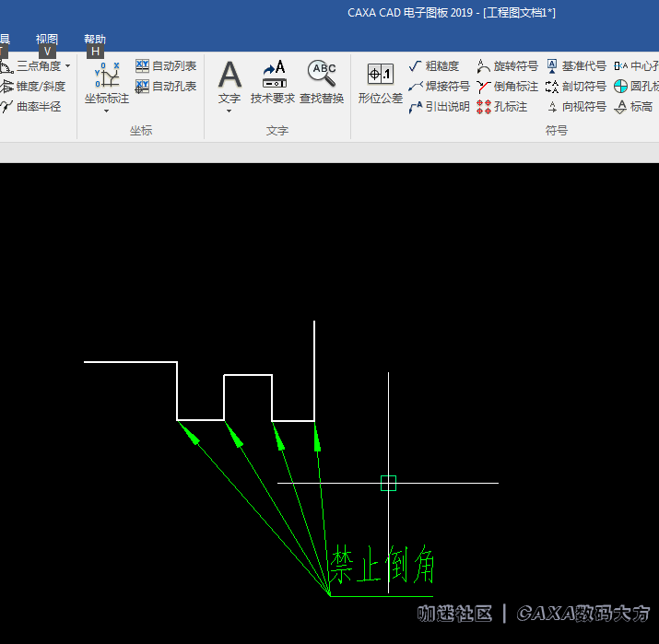Image resolution: width=659 pixels, height=644 pixels.
Task: Open the 视图 ribbon tab
Action: [47, 39]
